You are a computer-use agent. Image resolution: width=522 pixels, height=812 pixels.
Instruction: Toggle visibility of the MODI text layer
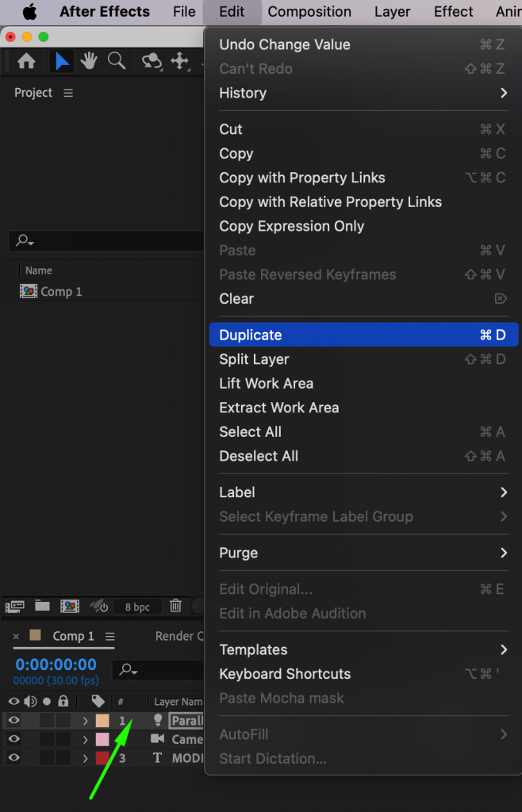click(x=13, y=757)
